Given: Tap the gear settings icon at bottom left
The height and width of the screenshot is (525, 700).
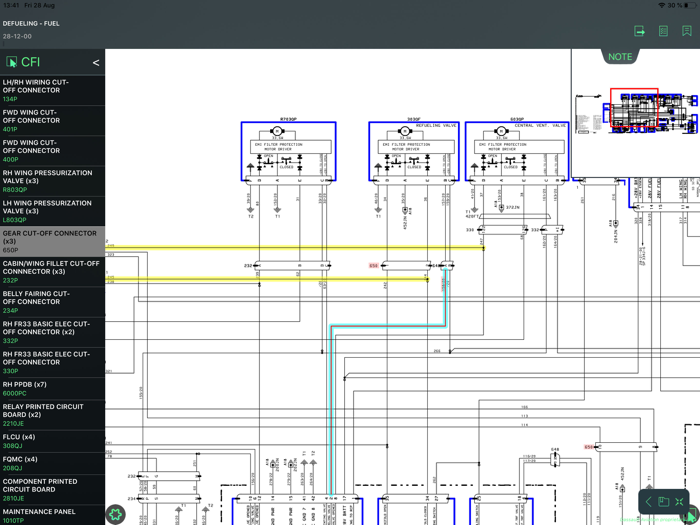Looking at the screenshot, I should point(116,514).
